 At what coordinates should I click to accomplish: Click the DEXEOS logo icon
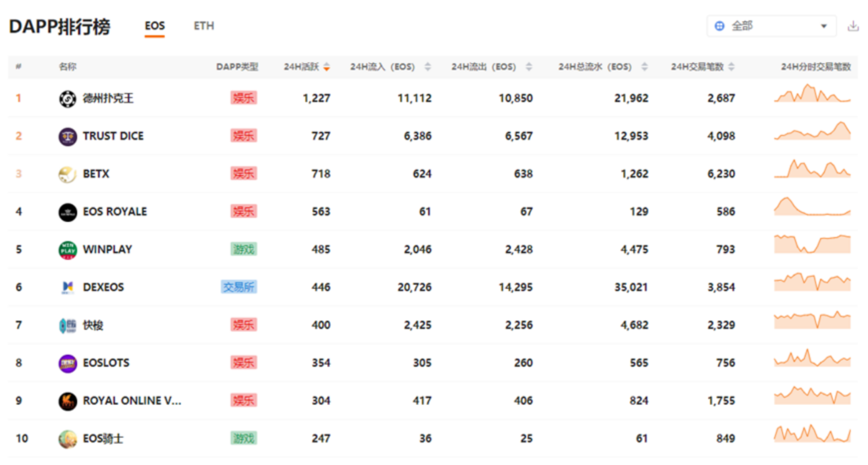(x=68, y=288)
